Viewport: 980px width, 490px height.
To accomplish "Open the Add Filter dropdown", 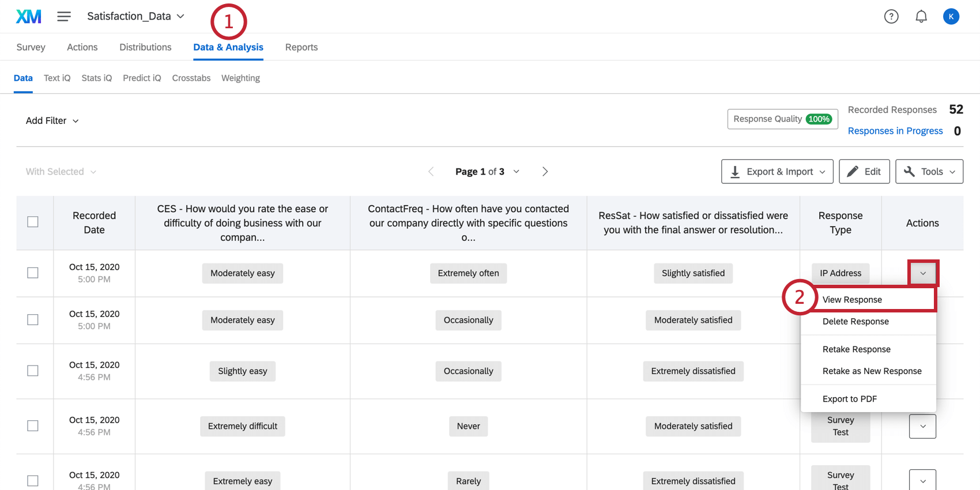I will (x=52, y=120).
